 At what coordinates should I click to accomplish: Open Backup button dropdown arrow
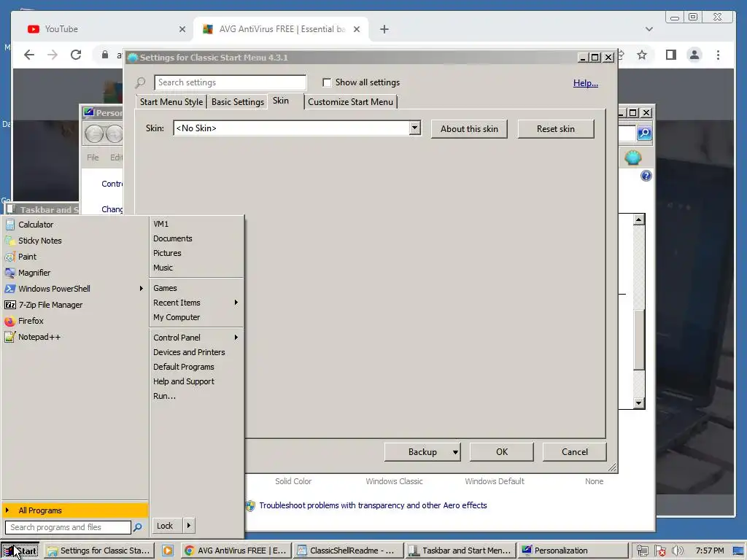(x=455, y=452)
